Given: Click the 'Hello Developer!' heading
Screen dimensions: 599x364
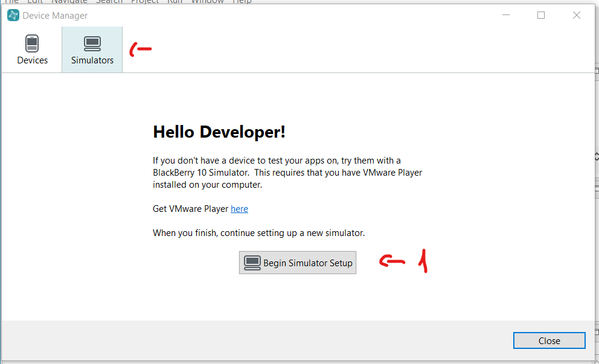Looking at the screenshot, I should 219,132.
